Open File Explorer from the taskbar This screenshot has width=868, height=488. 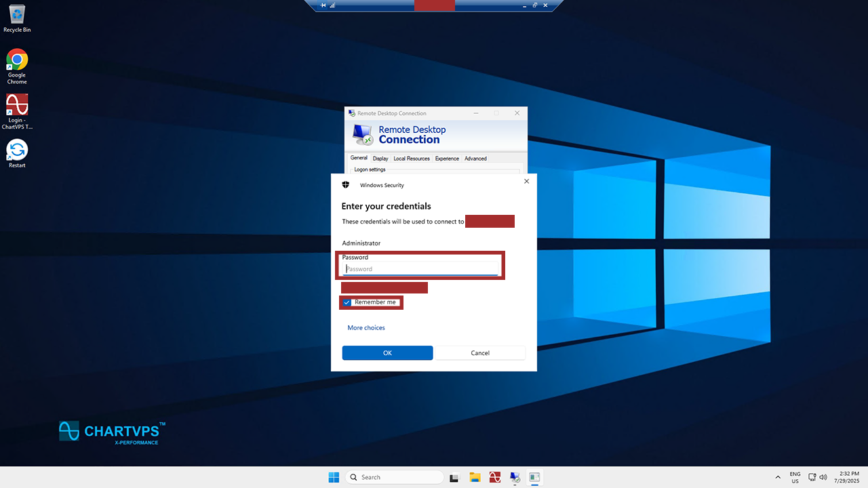click(475, 477)
